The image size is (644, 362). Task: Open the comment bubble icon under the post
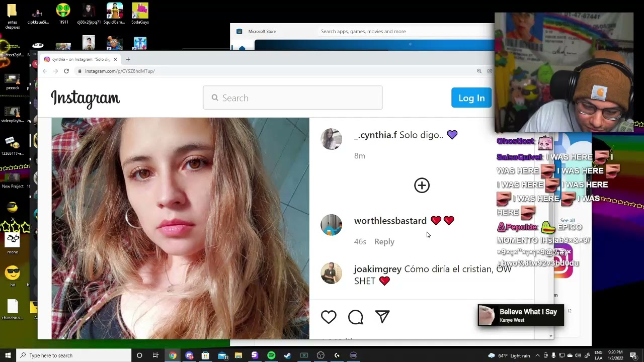pos(356,317)
